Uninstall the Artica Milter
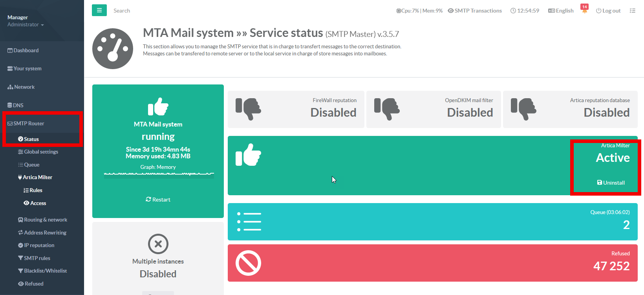The image size is (644, 295). (x=611, y=183)
